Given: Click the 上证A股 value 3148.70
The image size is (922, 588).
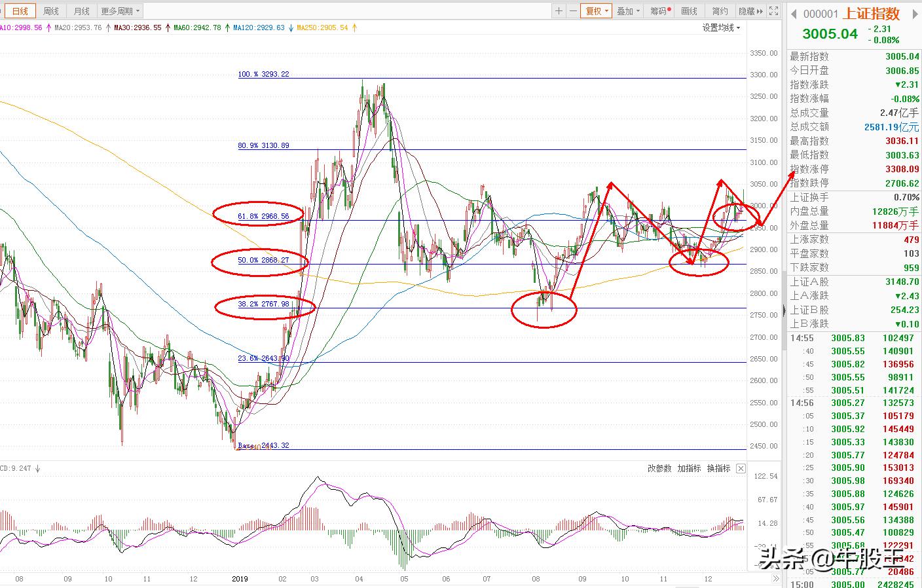Looking at the screenshot, I should [x=902, y=282].
